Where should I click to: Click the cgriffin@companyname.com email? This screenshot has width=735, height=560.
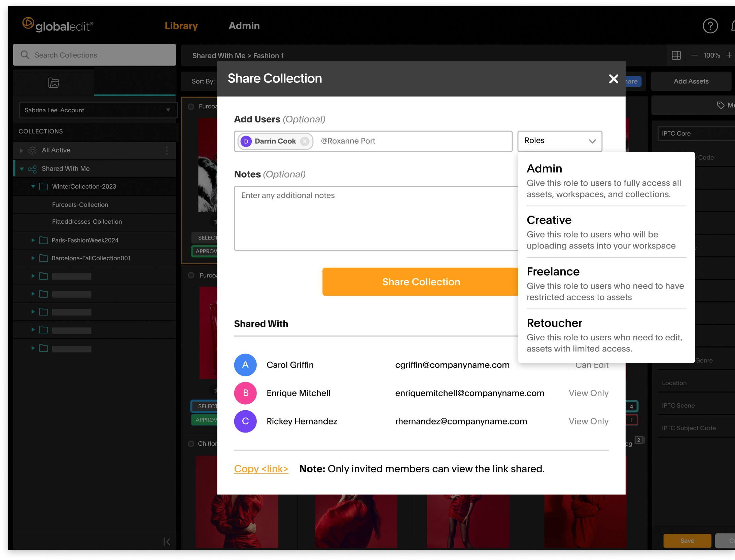click(x=452, y=365)
